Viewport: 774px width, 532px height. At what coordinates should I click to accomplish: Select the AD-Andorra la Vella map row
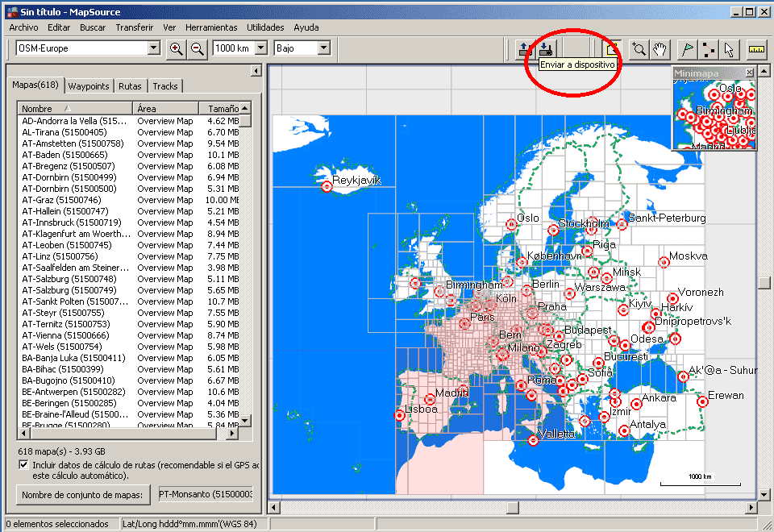click(129, 121)
